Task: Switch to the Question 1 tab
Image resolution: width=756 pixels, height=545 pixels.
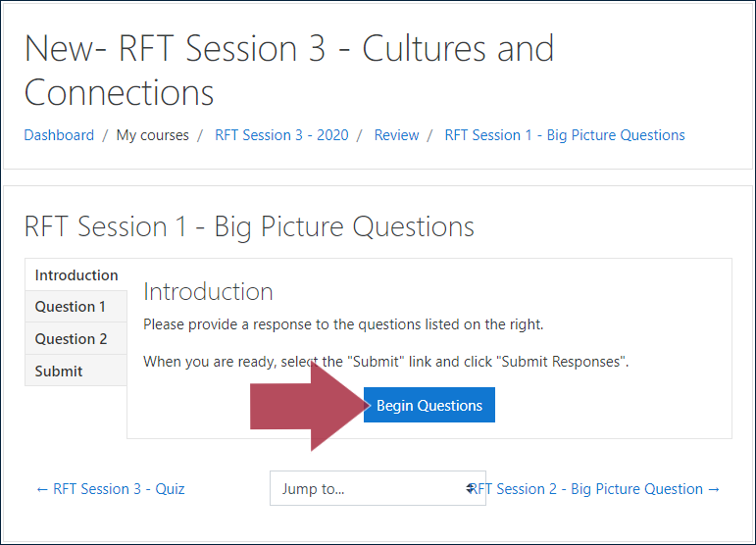Action: [x=76, y=307]
